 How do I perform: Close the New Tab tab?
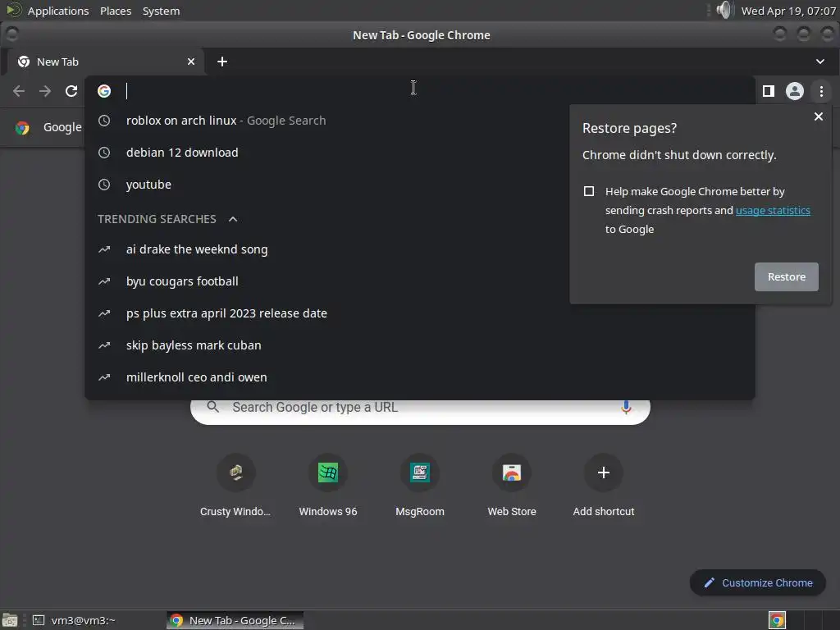pos(191,62)
